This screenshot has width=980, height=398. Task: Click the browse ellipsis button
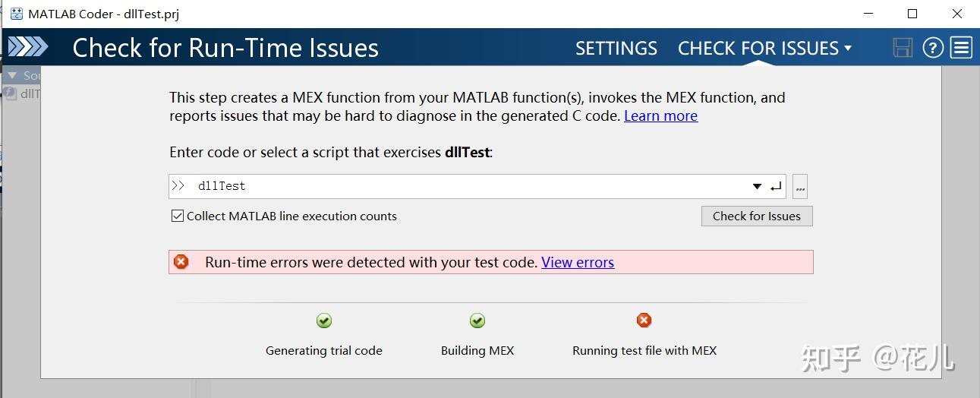click(x=800, y=186)
